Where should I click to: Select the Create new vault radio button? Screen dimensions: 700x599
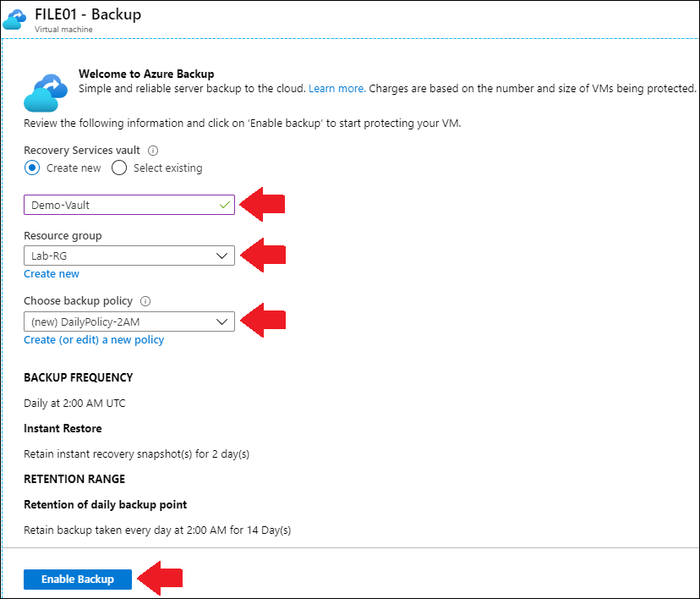click(x=32, y=168)
